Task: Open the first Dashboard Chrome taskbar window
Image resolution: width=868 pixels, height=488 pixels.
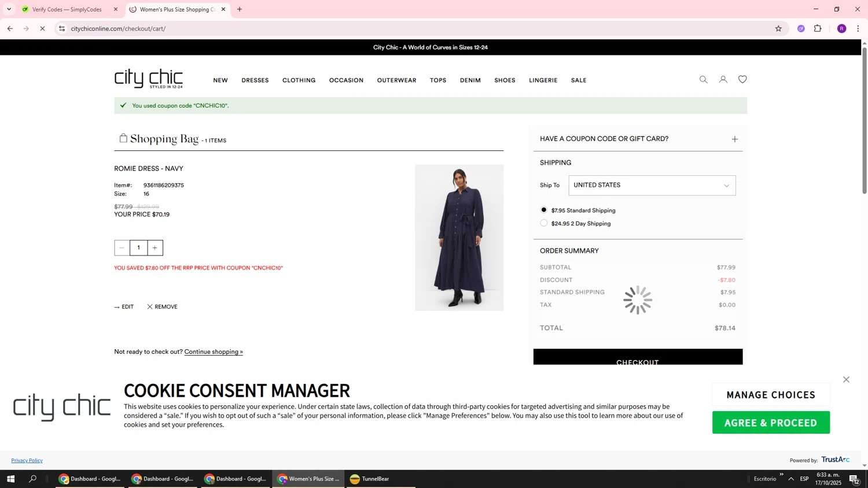Action: click(90, 479)
